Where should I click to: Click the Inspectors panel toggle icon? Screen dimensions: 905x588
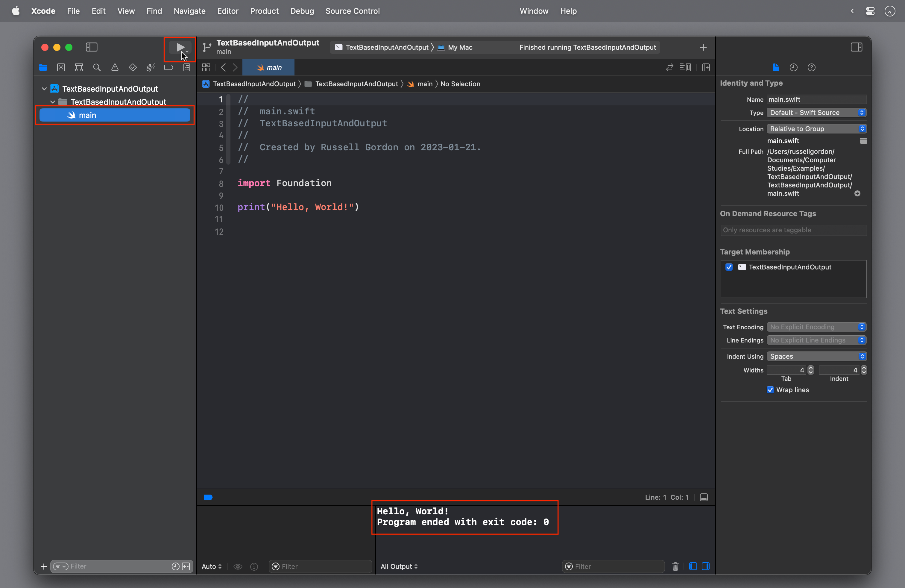coord(856,47)
